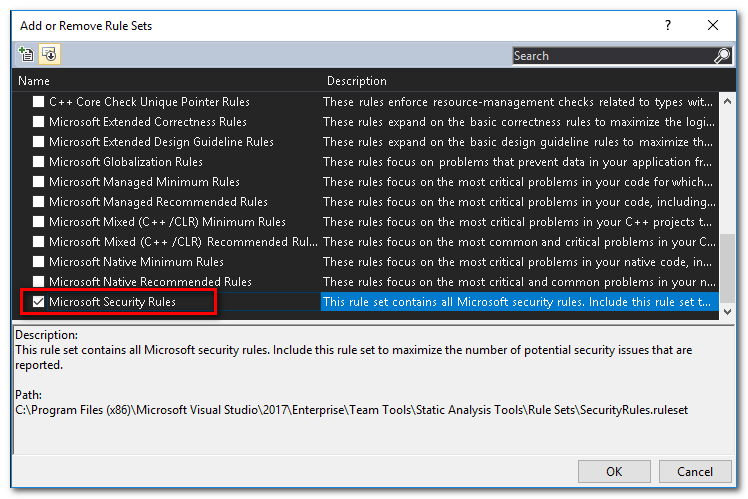Image resolution: width=748 pixels, height=499 pixels.
Task: Enable Microsoft Native Recommended Rules checkbox
Action: (x=39, y=281)
